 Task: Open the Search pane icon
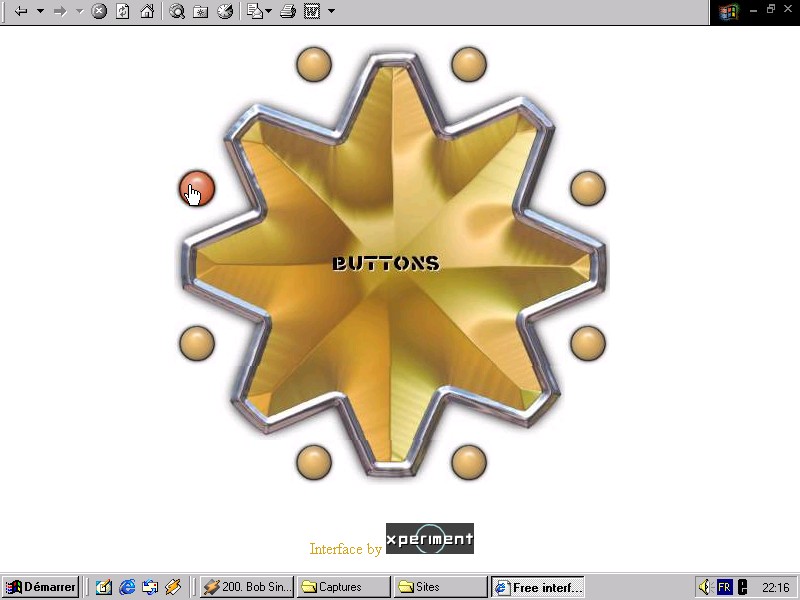pyautogui.click(x=177, y=11)
